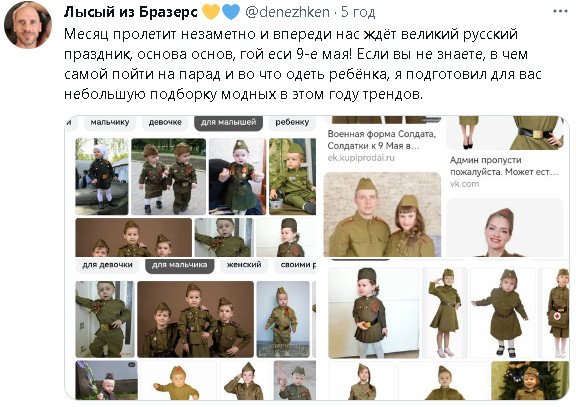Toggle the для малышей filter chip

228,122
